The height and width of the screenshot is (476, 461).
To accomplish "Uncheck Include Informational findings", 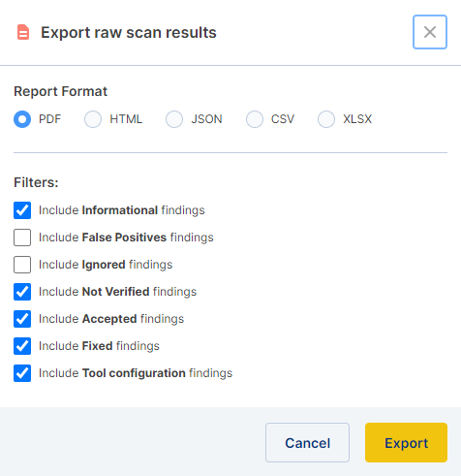I will pyautogui.click(x=22, y=210).
